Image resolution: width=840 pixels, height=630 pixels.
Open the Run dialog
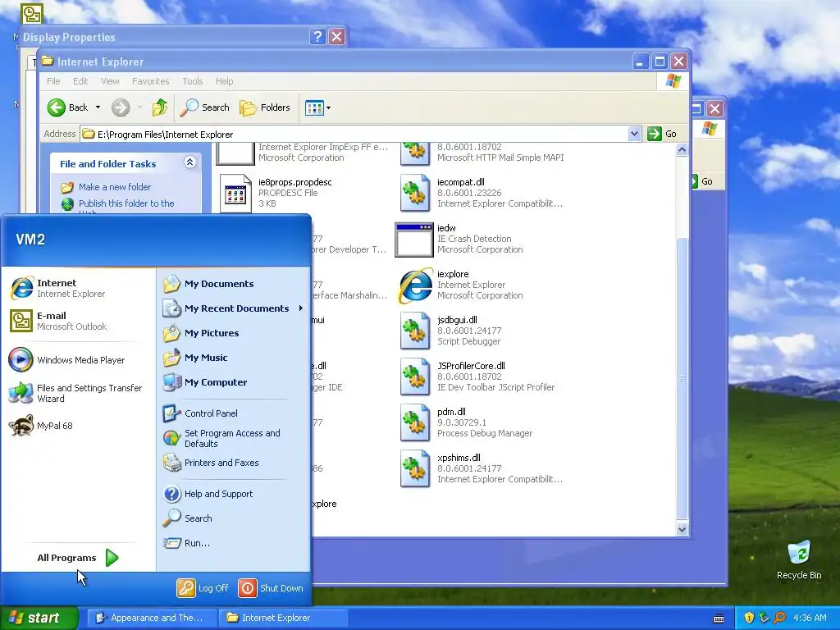click(x=187, y=543)
